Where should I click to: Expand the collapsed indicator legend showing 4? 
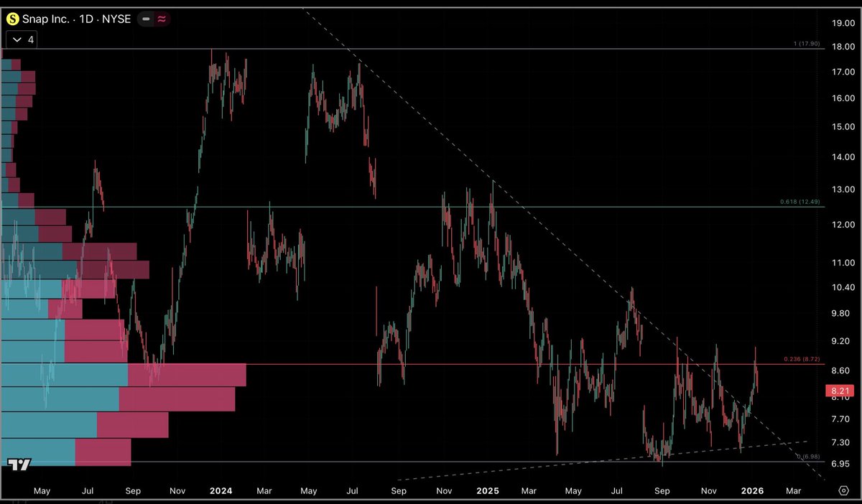22,39
